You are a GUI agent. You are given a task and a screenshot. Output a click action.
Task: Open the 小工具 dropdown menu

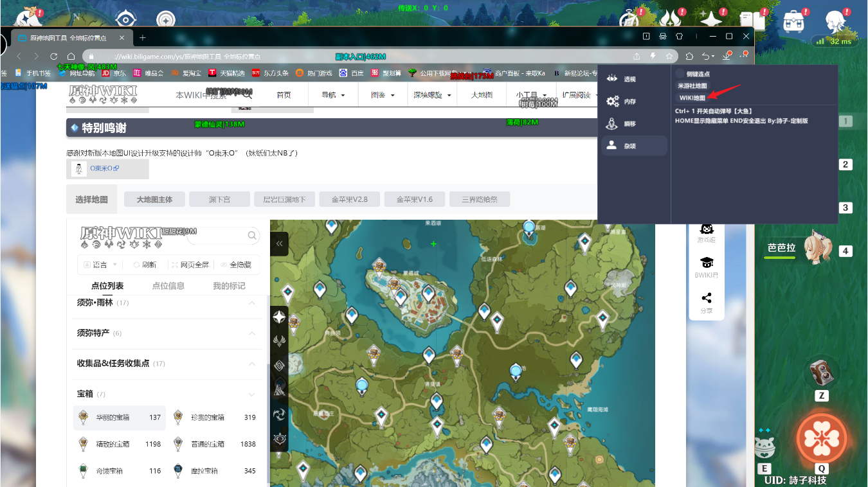531,95
